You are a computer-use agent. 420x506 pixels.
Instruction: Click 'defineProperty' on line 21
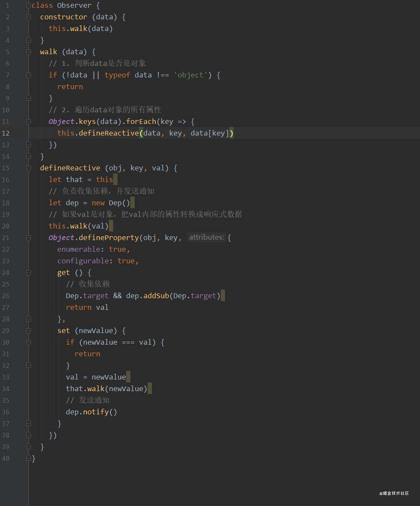[109, 238]
